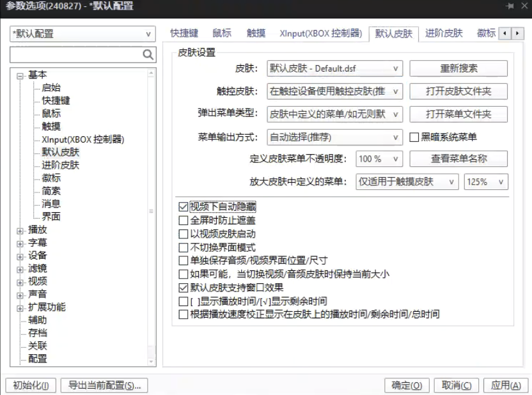This screenshot has height=395, width=532.
Task: Select 启始 in the tree
Action: [51, 88]
